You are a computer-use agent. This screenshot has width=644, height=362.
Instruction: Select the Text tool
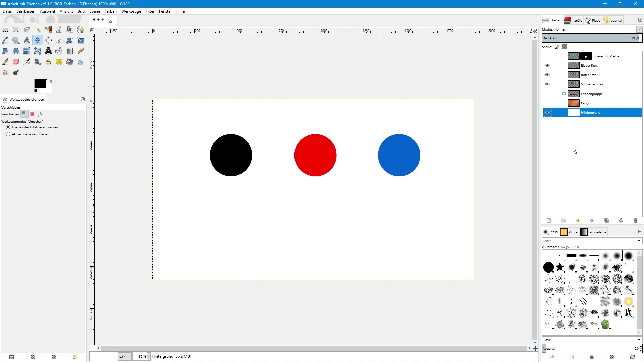click(x=48, y=51)
